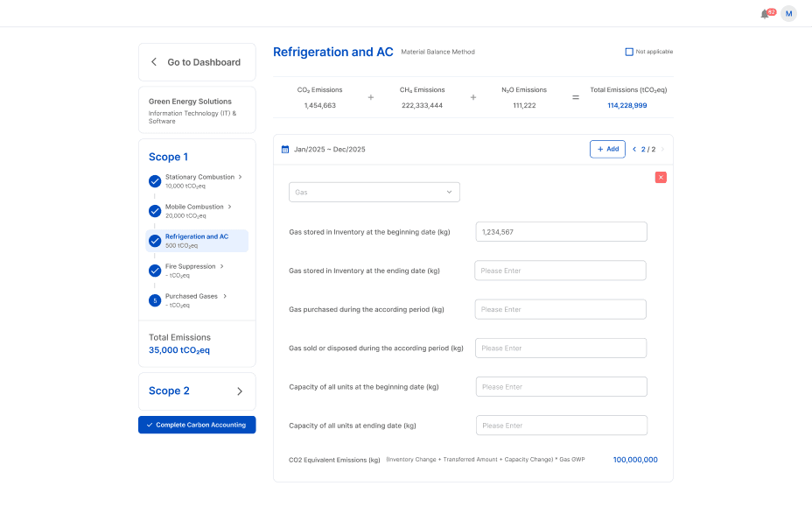
Task: Go to next page arrow in pagination
Action: pyautogui.click(x=662, y=150)
